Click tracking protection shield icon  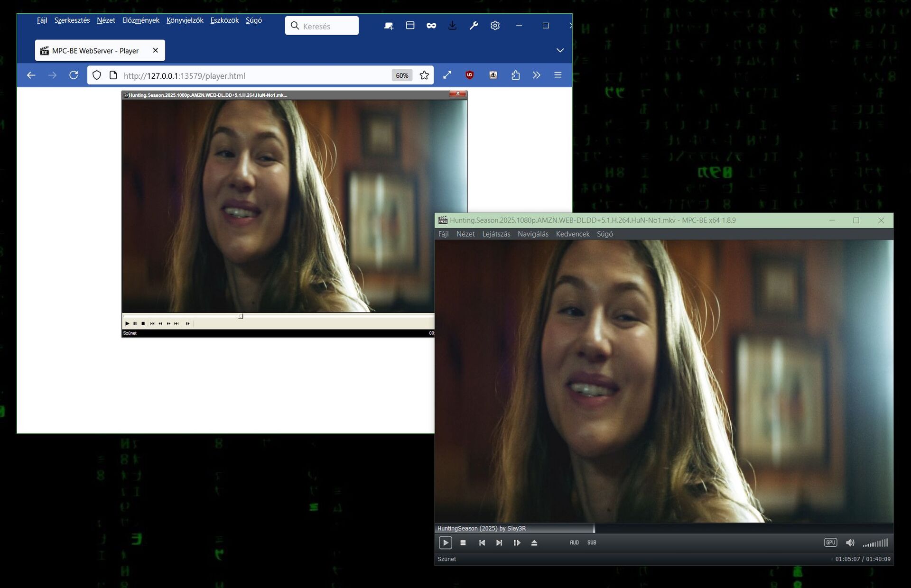click(97, 75)
